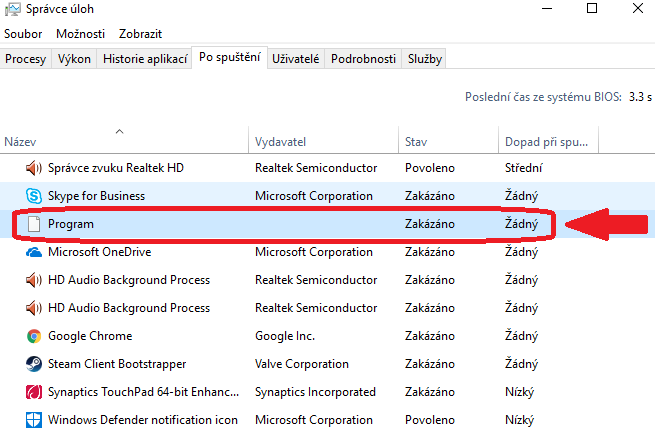
Task: Select the Microsoft OneDrive entry
Action: click(x=328, y=252)
